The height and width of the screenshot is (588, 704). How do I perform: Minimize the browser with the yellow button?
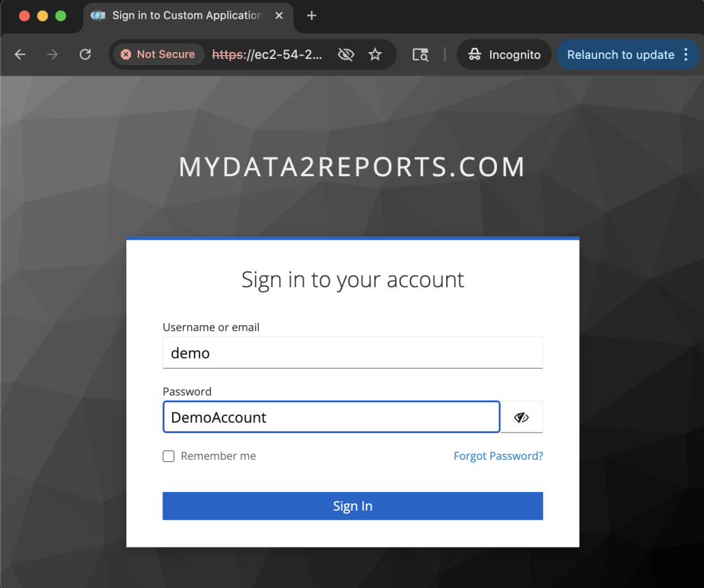coord(43,16)
